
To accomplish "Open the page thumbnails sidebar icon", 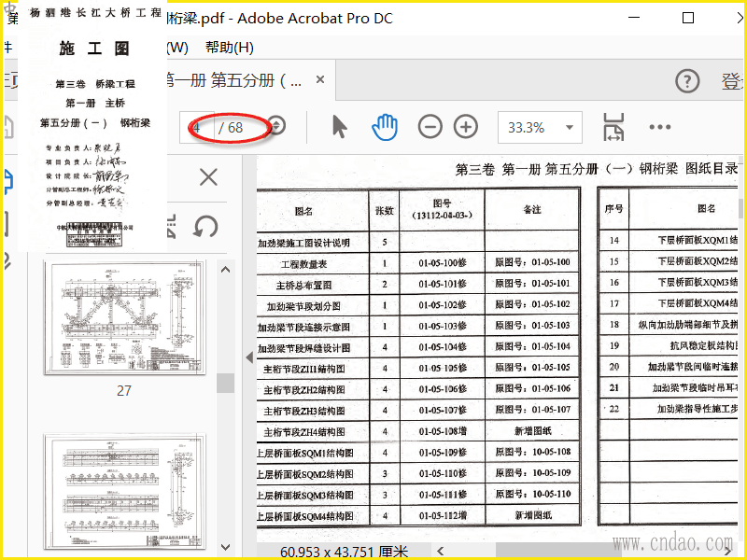I will tap(8, 181).
